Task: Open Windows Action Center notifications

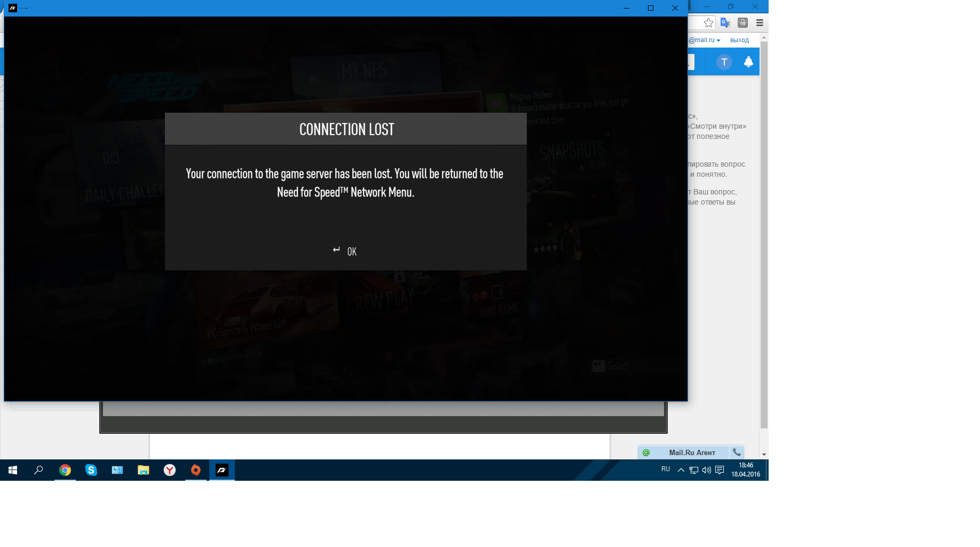Action: (x=720, y=470)
